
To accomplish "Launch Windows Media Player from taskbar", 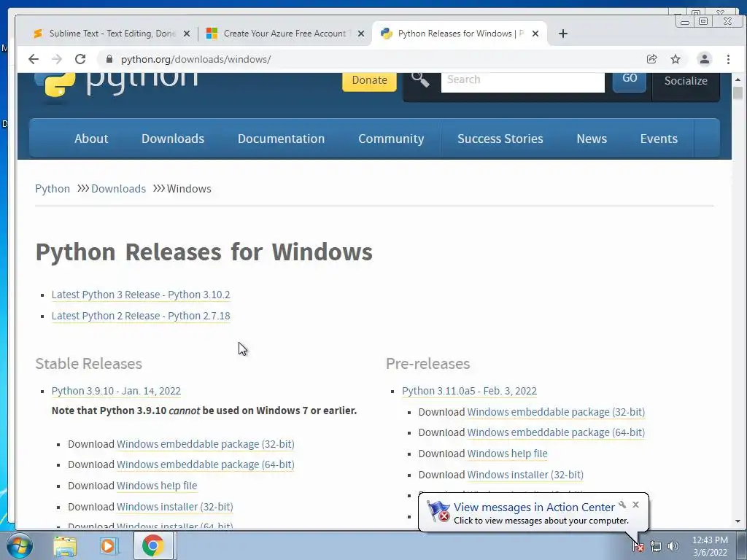I will tap(109, 545).
